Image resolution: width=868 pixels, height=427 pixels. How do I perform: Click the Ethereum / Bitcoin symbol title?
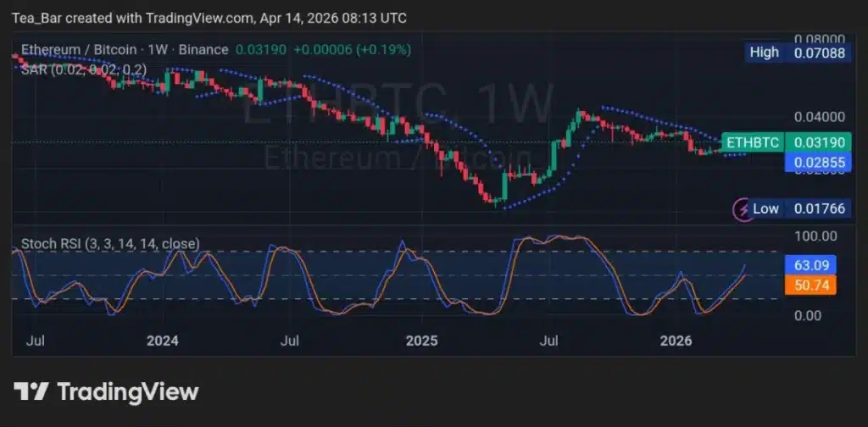pos(125,50)
